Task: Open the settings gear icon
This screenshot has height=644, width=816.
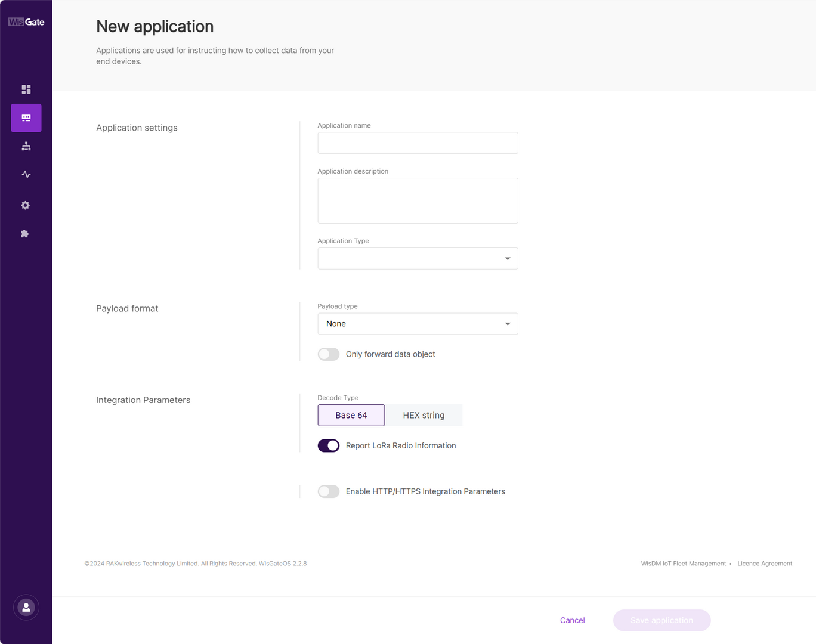Action: point(25,205)
